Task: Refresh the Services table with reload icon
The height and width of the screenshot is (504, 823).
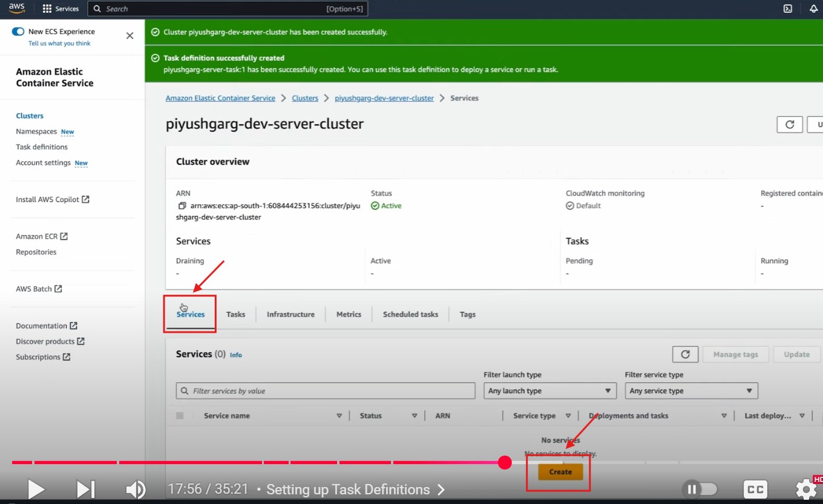Action: (685, 355)
